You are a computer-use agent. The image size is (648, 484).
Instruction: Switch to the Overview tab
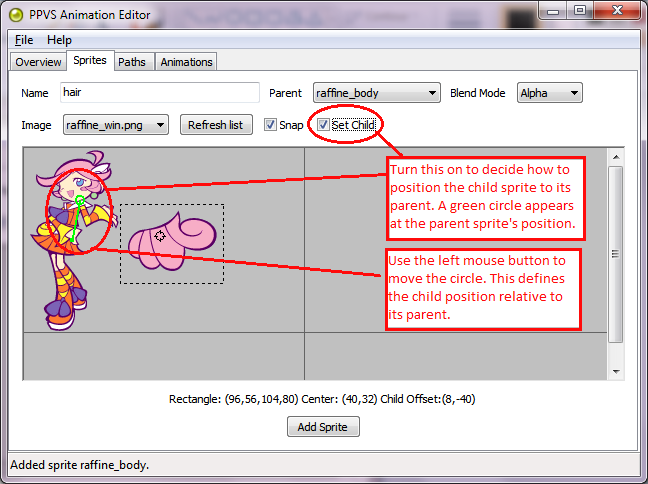pos(38,62)
